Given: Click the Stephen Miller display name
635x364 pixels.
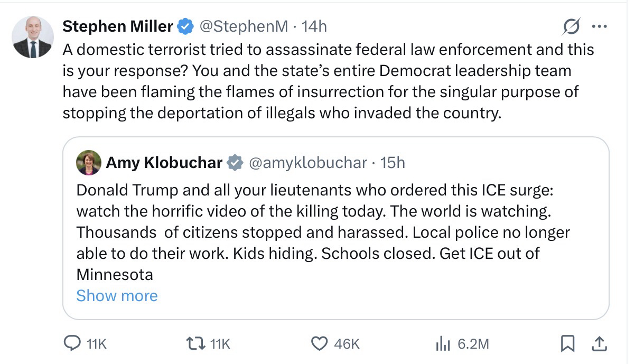Looking at the screenshot, I should (x=117, y=26).
